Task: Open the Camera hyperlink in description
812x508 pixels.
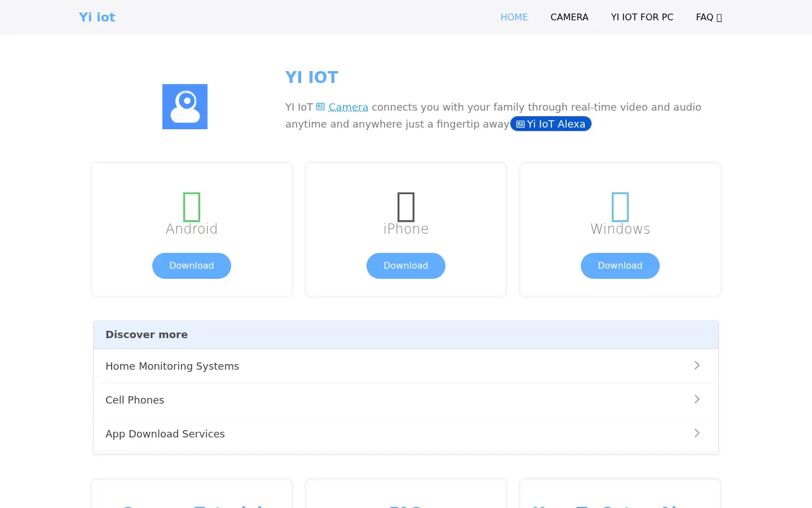Action: point(348,107)
